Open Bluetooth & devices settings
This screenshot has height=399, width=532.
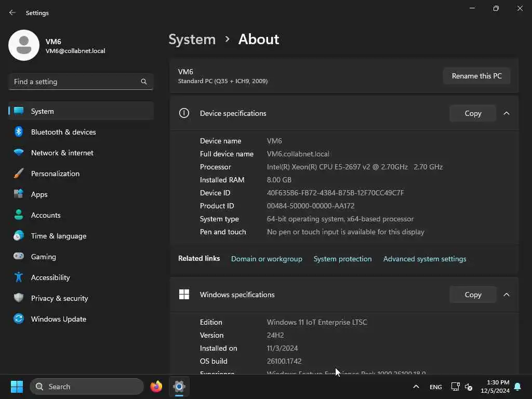click(81, 131)
